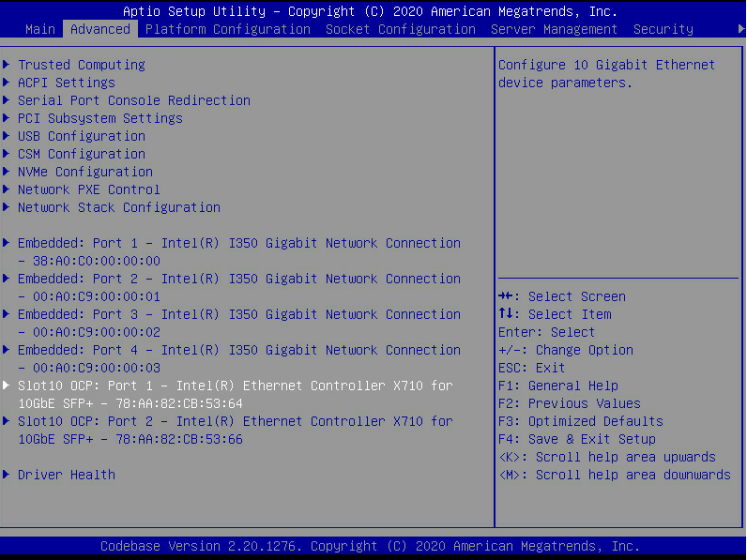Open the Socket Configuration tab
747x560 pixels.
pos(400,29)
